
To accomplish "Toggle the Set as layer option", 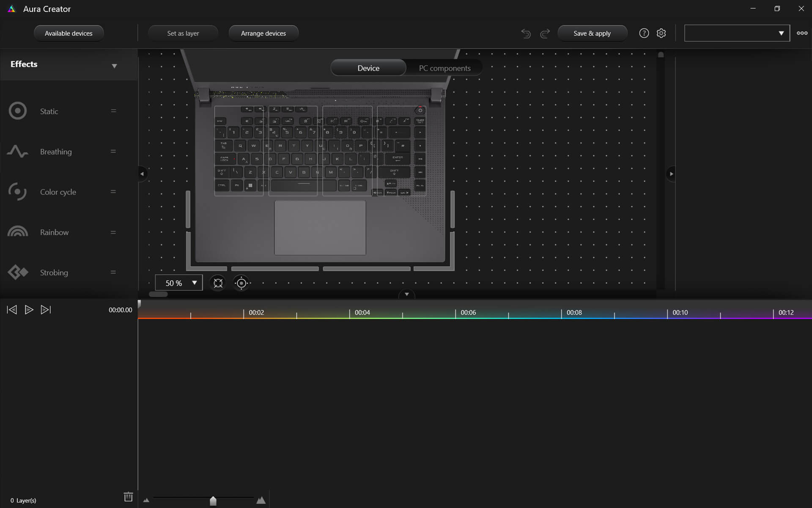I will (x=183, y=33).
